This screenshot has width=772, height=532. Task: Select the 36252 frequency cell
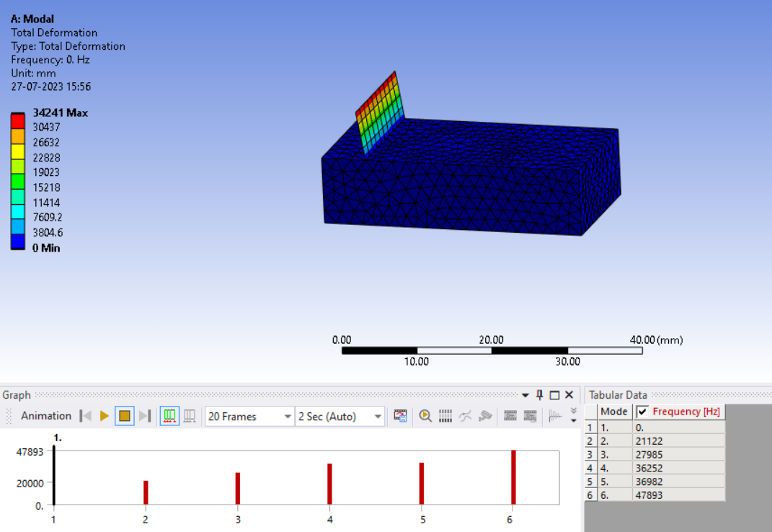678,468
